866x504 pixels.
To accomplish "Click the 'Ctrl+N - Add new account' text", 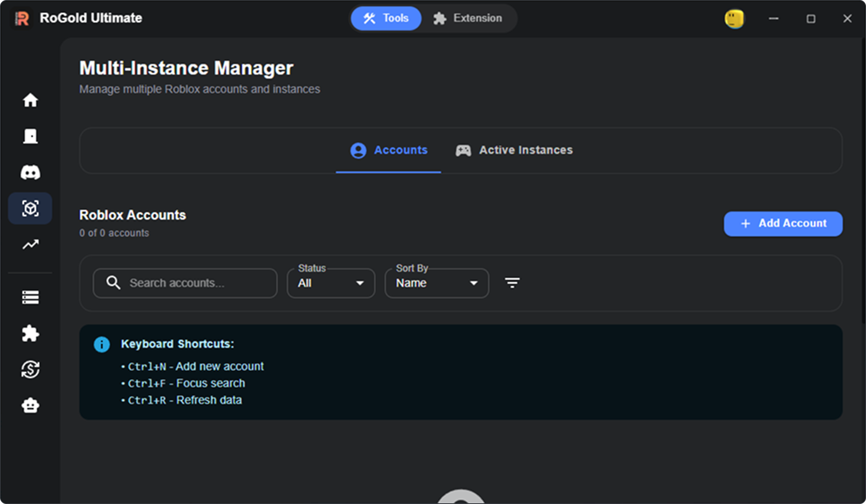I will click(196, 367).
